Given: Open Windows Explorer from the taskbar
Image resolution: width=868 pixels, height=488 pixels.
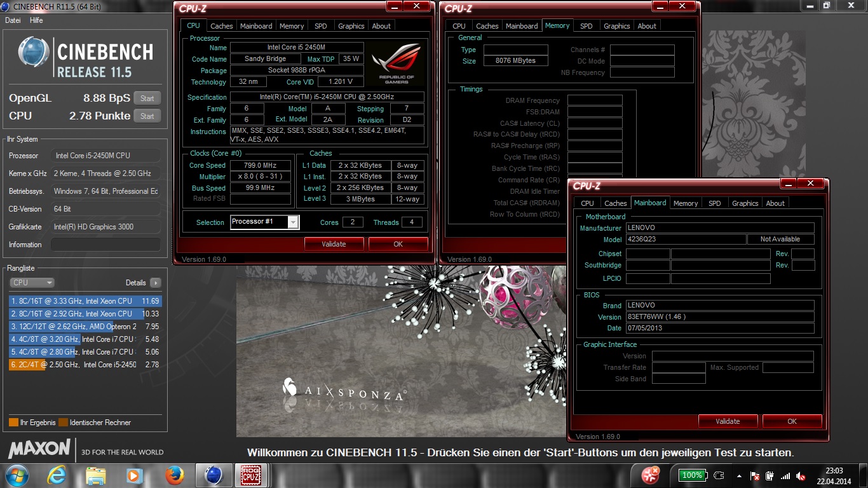Looking at the screenshot, I should click(95, 475).
